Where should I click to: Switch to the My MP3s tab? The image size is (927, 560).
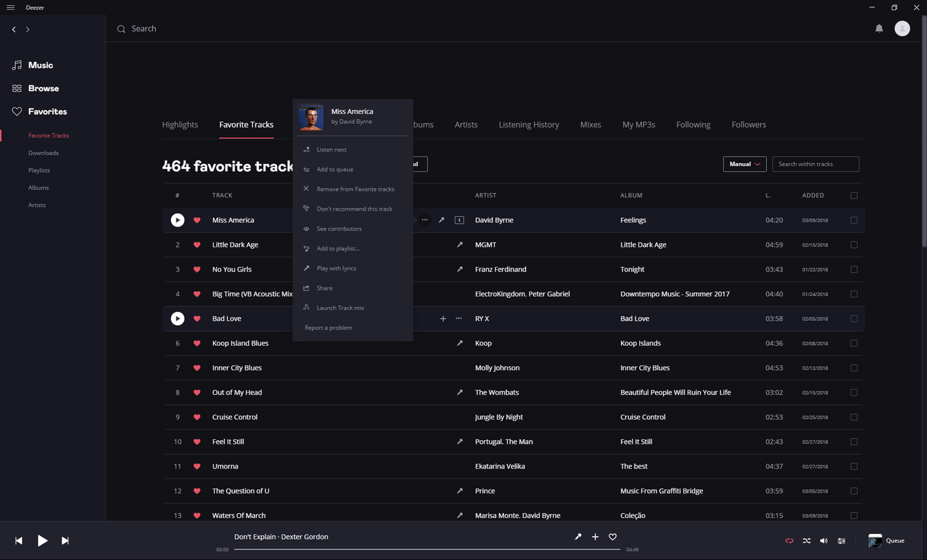coord(638,125)
